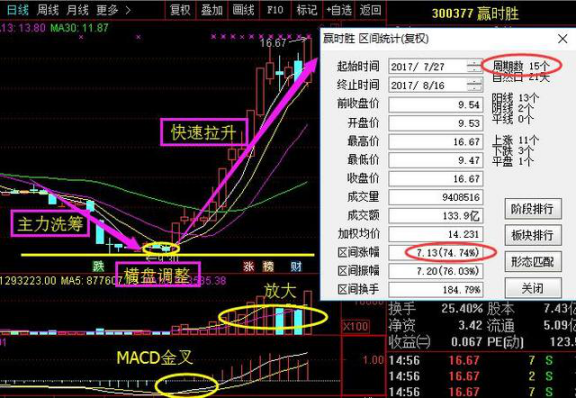576x398 pixels.
Task: Open F10 company info
Action: click(x=275, y=10)
